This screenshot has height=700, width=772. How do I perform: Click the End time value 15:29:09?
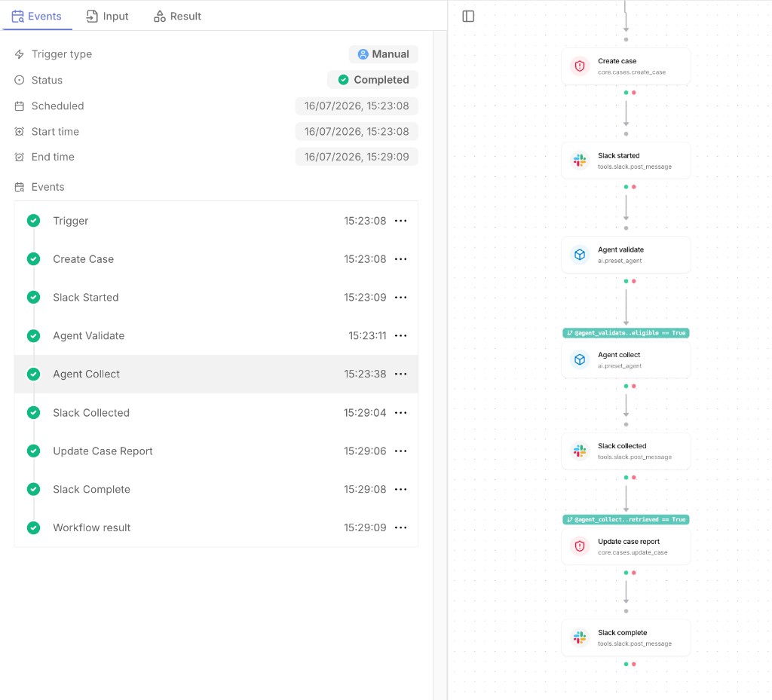tap(357, 157)
